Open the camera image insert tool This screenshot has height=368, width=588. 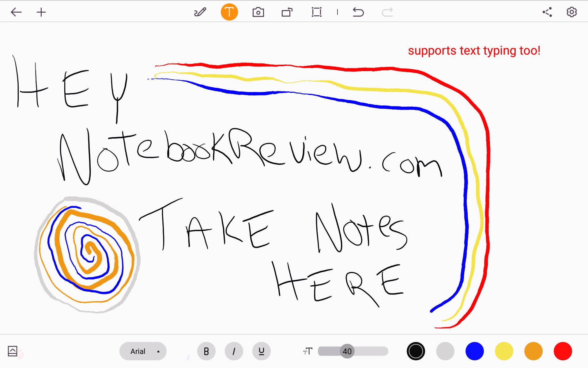[x=258, y=12]
